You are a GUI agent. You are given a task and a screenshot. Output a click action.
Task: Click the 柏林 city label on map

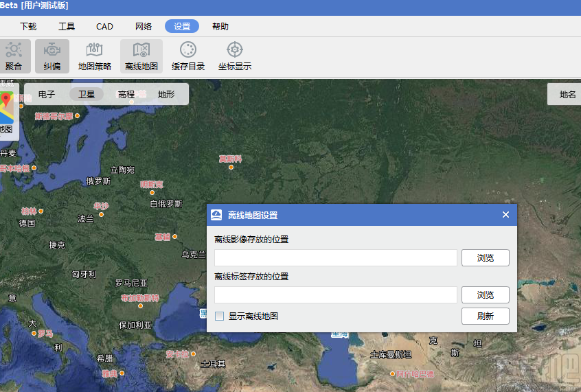pyautogui.click(x=29, y=211)
